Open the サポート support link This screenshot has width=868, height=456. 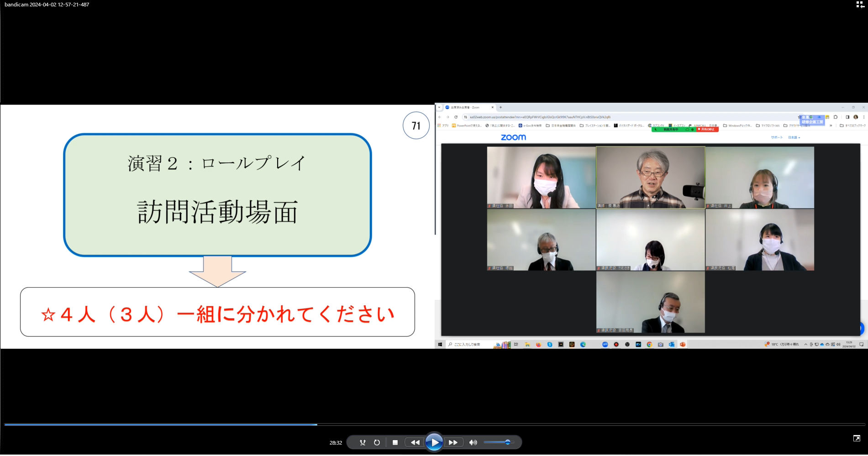pyautogui.click(x=777, y=137)
